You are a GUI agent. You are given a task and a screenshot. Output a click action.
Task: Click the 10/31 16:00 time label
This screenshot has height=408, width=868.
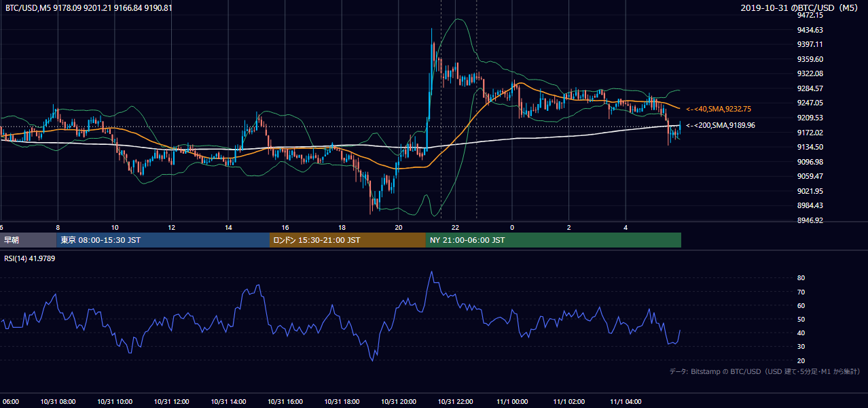pos(285,401)
